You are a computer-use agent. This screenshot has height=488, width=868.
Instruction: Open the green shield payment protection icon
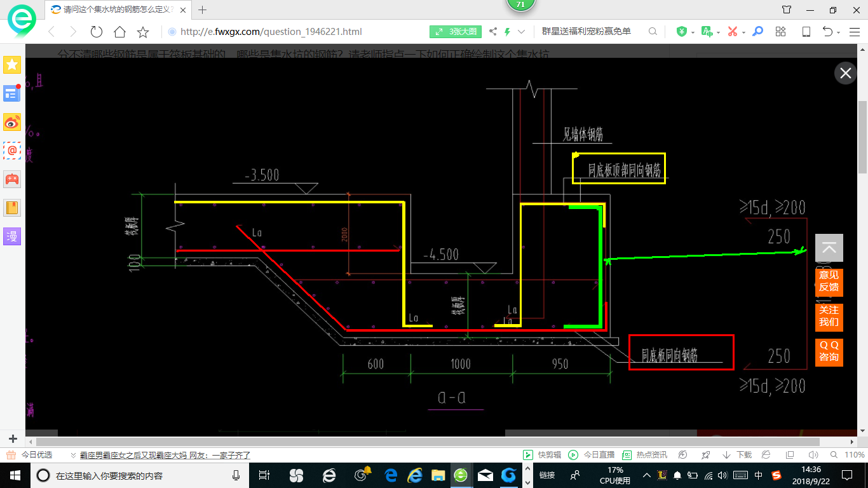682,31
